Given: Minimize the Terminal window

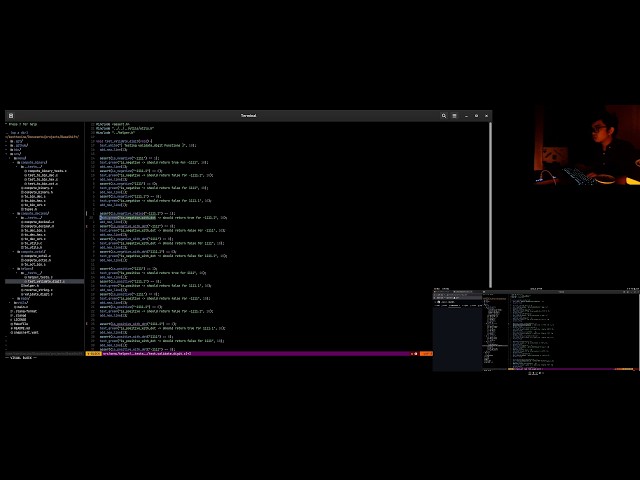Looking at the screenshot, I should tap(466, 116).
